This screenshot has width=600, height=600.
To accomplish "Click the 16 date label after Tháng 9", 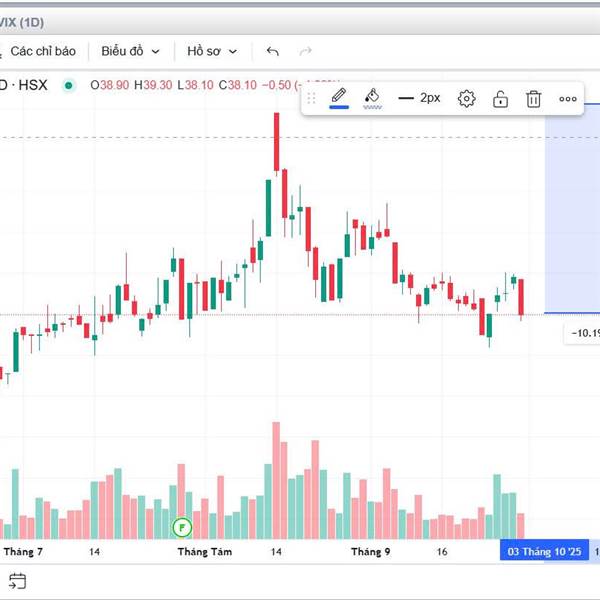I will [442, 552].
